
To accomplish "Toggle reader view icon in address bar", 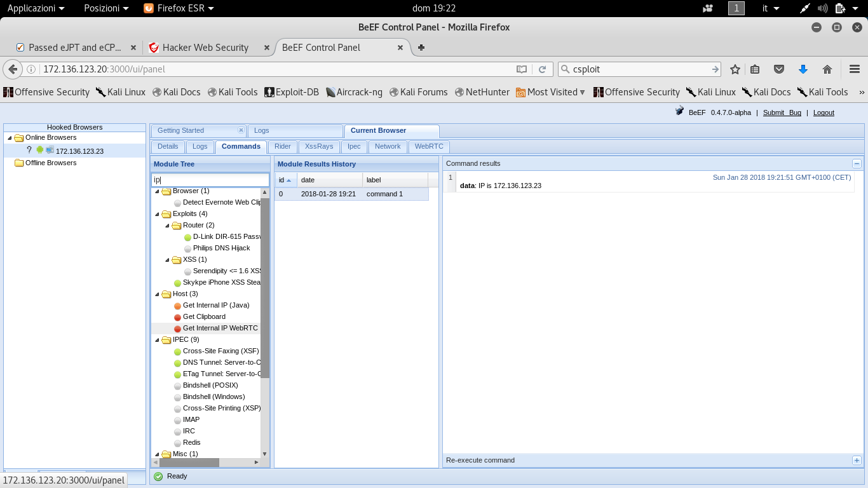I will coord(522,69).
